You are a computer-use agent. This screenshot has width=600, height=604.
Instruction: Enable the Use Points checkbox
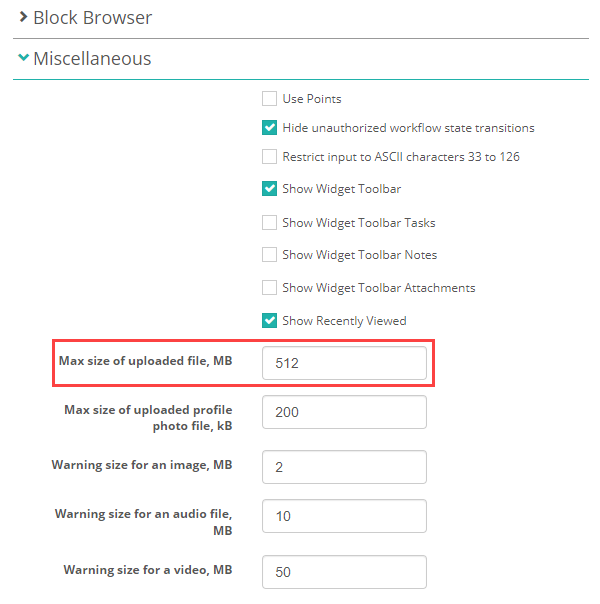pyautogui.click(x=269, y=99)
